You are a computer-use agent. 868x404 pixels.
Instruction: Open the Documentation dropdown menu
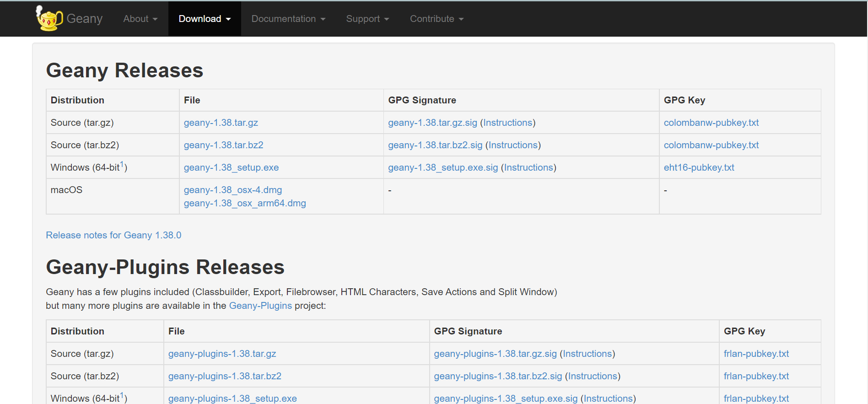click(x=288, y=19)
